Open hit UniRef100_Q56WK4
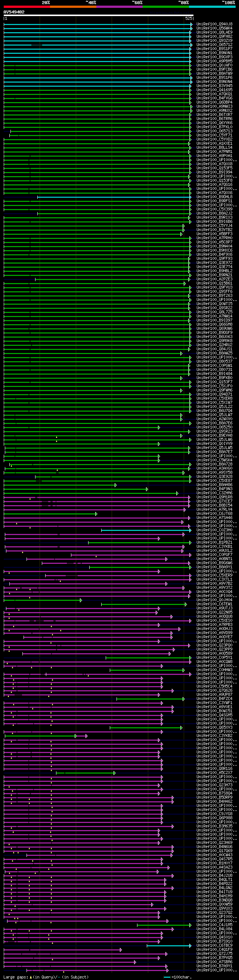 (x=214, y=28)
